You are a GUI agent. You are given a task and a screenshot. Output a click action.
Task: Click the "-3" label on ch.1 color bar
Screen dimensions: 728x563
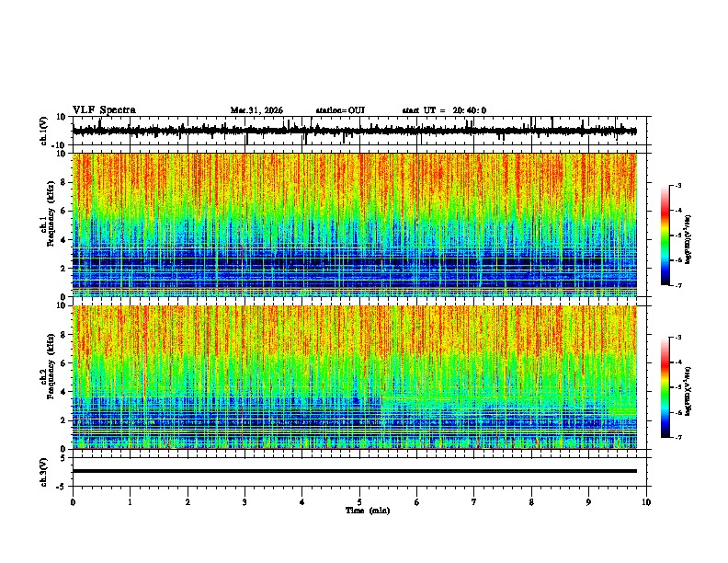tap(677, 186)
